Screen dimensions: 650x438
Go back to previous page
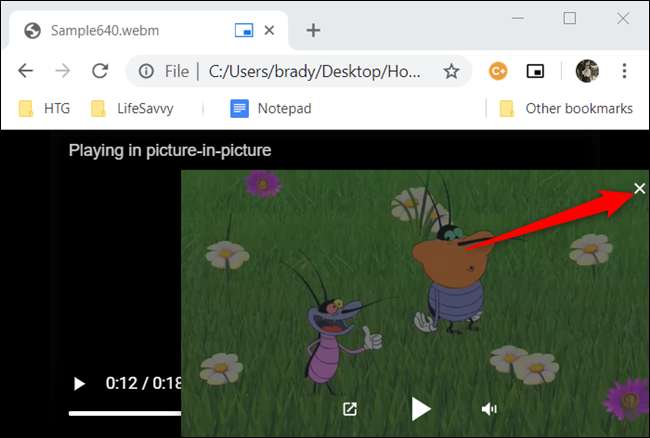(26, 71)
